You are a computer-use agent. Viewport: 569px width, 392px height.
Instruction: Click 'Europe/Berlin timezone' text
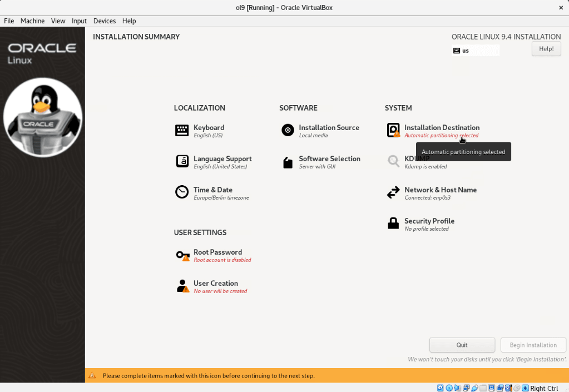(221, 197)
